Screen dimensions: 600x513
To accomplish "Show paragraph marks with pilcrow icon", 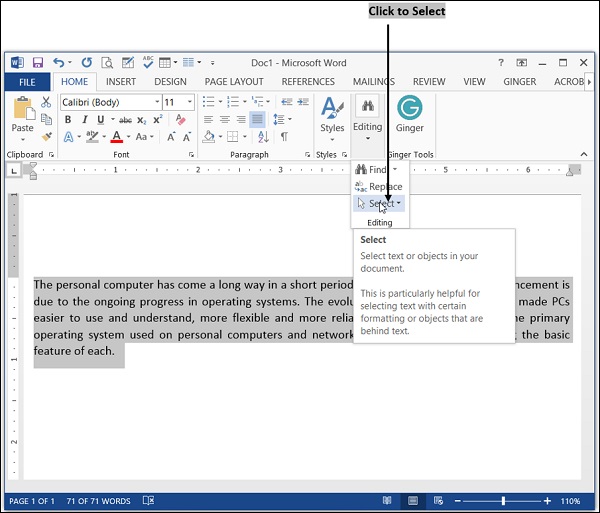I will [284, 136].
